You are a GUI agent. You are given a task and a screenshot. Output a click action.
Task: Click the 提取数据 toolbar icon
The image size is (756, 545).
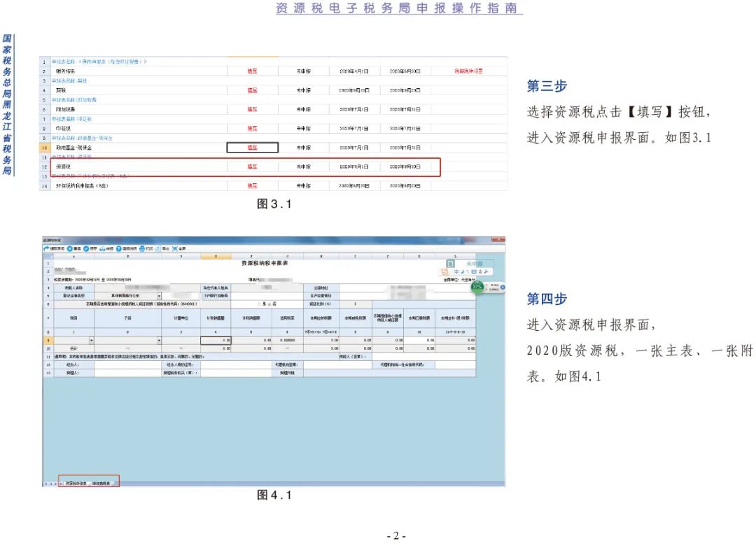point(47,248)
